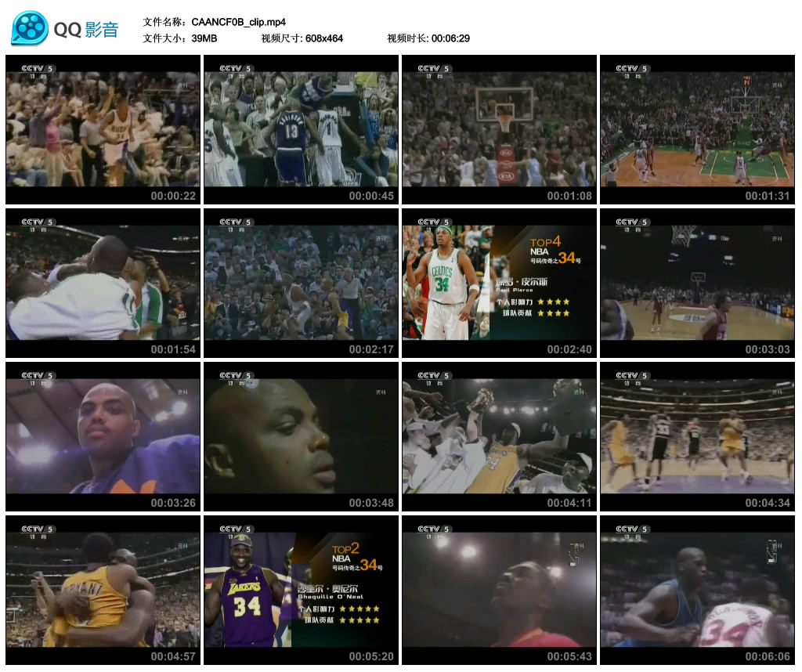The image size is (802, 672).
Task: Select the file name CAANCF0B_clip.mp4
Action: pos(238,22)
